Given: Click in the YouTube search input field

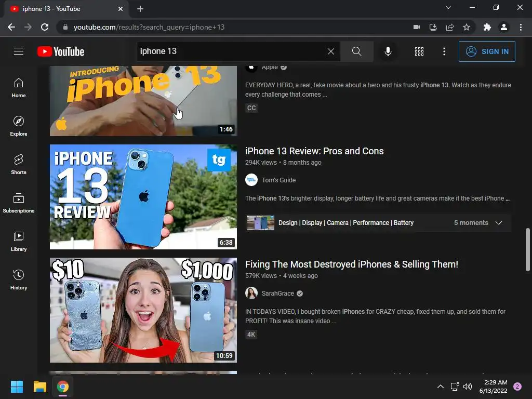Looking at the screenshot, I should pyautogui.click(x=231, y=51).
